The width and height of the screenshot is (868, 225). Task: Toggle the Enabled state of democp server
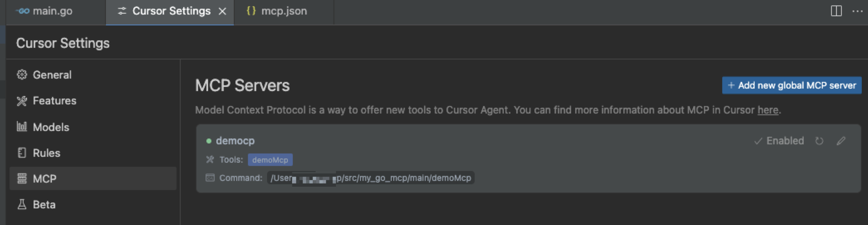pos(779,141)
